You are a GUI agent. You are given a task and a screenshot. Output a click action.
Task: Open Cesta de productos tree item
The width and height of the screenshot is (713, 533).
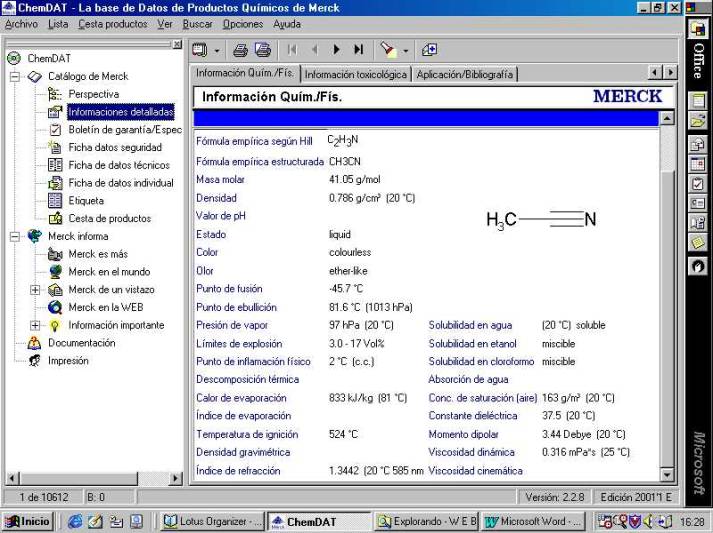(109, 218)
